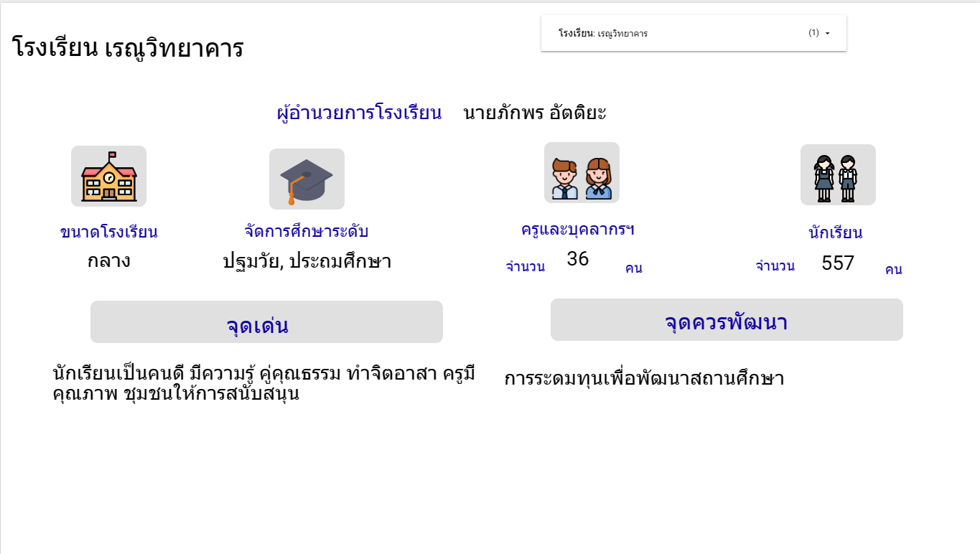
Task: Click the ปฐมวัย, ประถมศึกษา education level text
Action: [307, 260]
